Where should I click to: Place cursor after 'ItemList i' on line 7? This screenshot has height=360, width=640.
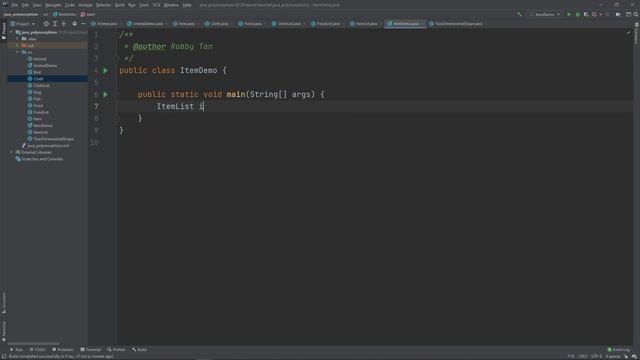click(204, 106)
